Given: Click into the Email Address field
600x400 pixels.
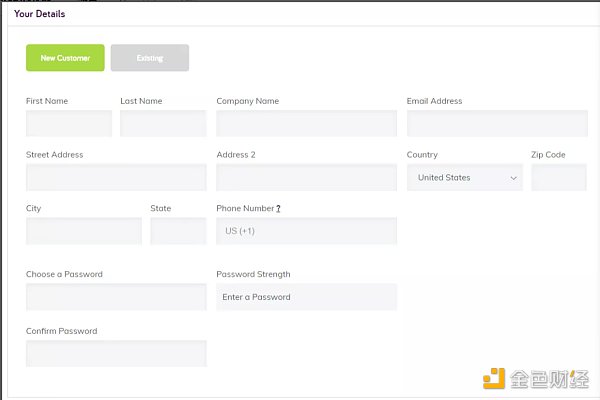Looking at the screenshot, I should point(497,124).
